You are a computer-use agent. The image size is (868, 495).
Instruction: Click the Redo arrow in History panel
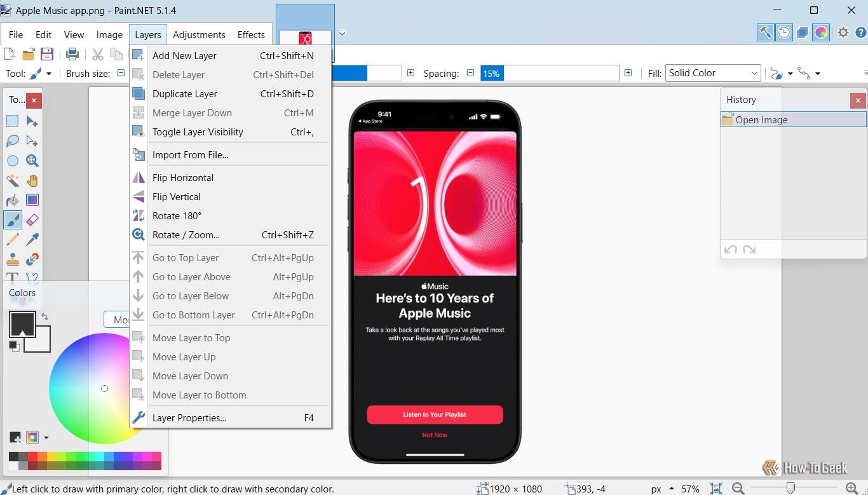(x=749, y=250)
